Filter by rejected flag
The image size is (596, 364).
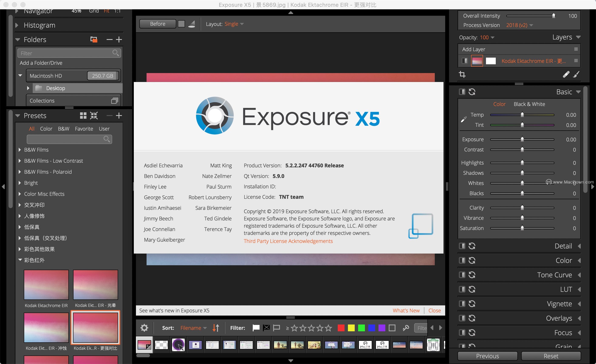pyautogui.click(x=266, y=328)
